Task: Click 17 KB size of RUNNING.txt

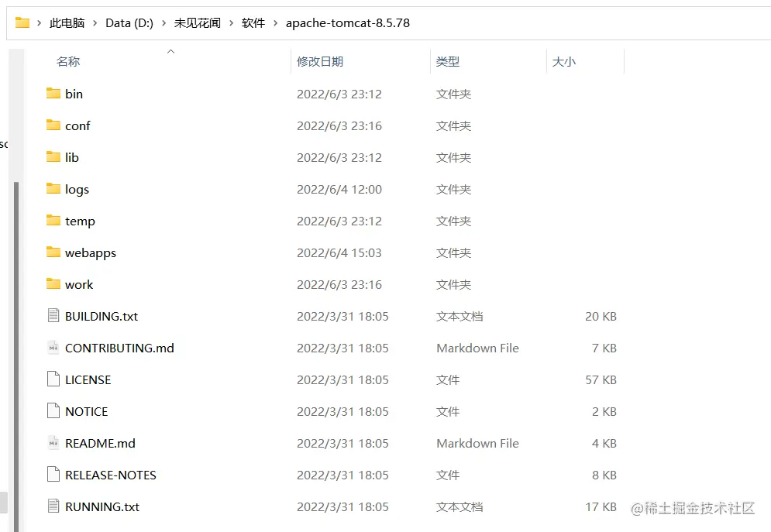Action: [x=601, y=506]
